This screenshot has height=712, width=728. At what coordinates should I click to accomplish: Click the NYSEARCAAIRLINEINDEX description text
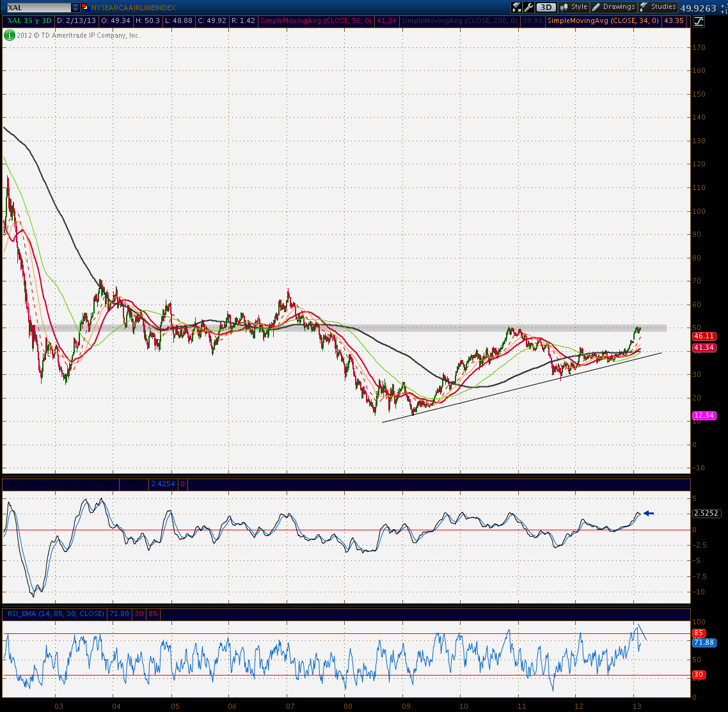pyautogui.click(x=133, y=8)
